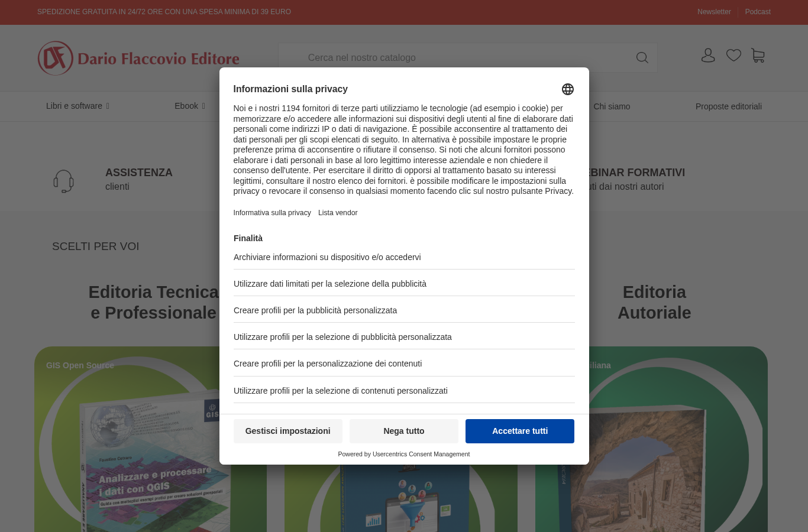Open the user account icon
Screen dimensions: 808x532
[708, 56]
